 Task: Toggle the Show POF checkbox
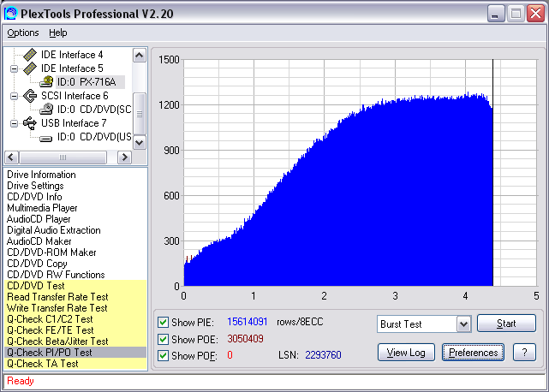point(163,355)
